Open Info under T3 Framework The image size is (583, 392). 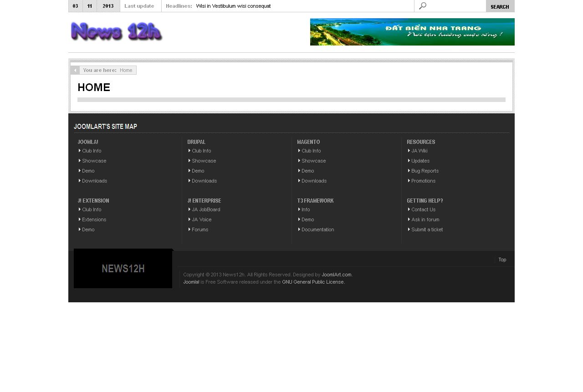pyautogui.click(x=306, y=209)
